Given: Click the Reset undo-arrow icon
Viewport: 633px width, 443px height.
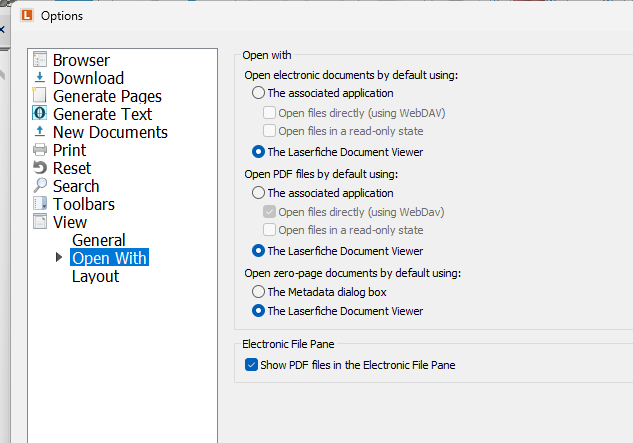Looking at the screenshot, I should [x=40, y=167].
